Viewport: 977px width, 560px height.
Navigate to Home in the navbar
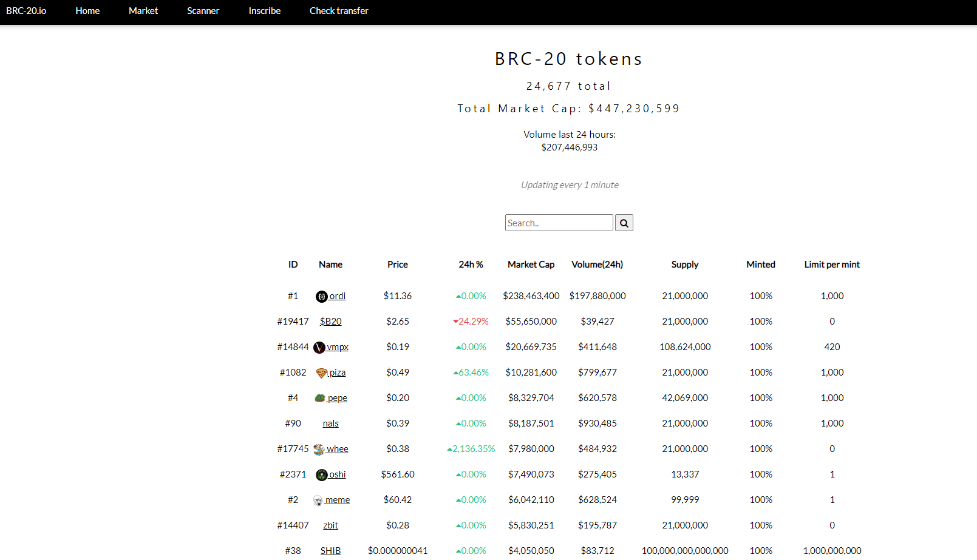[87, 11]
